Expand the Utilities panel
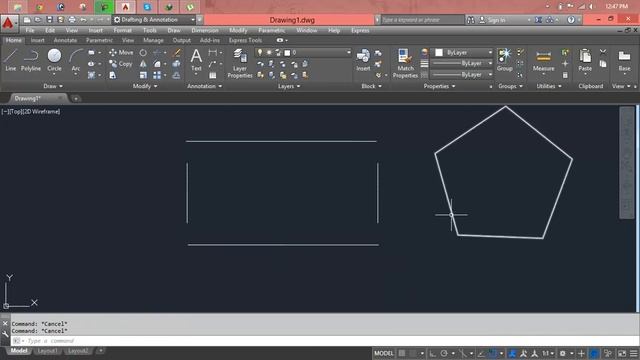The height and width of the screenshot is (360, 640). [549, 86]
